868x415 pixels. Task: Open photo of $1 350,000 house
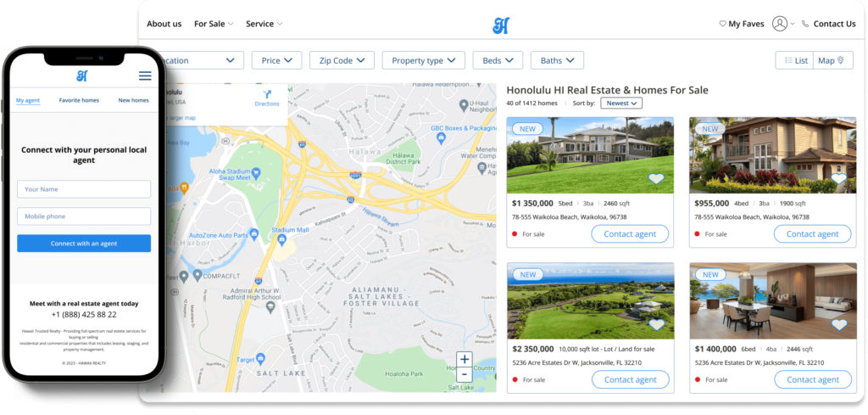pyautogui.click(x=590, y=155)
